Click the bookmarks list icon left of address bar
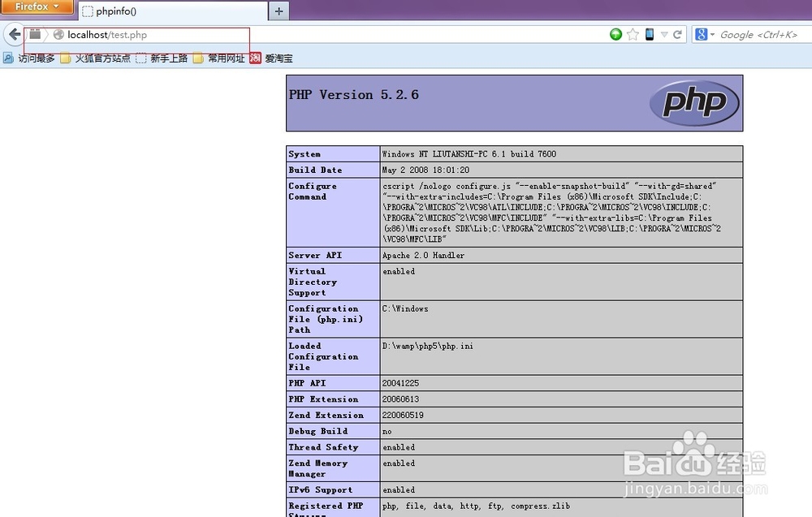The image size is (812, 517). click(x=34, y=34)
